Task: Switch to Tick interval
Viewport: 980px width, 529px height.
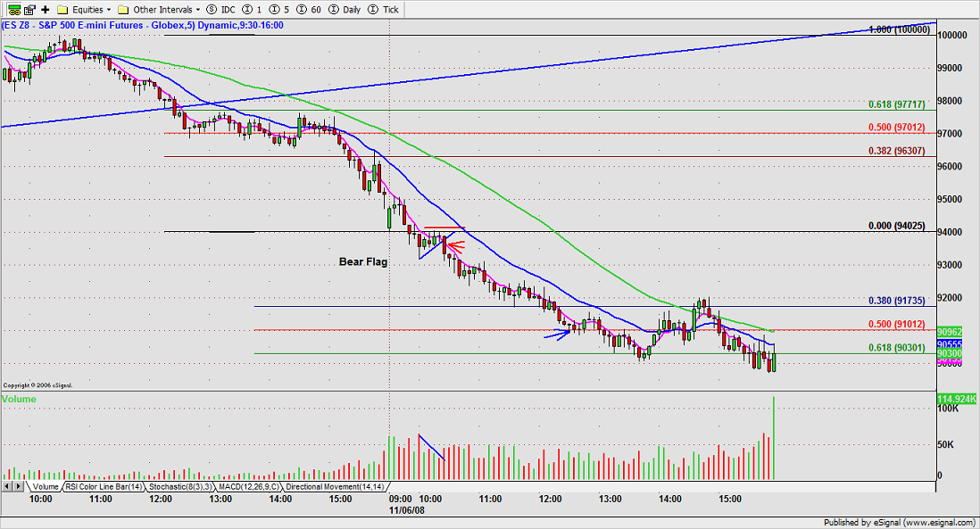Action: 391,10
